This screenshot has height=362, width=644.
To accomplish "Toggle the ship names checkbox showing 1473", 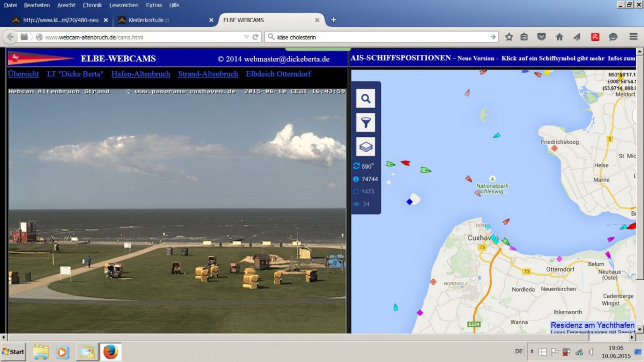I will (x=356, y=192).
